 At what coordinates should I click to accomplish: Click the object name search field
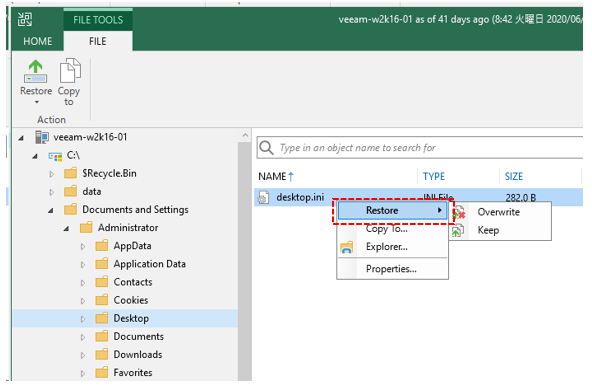420,148
